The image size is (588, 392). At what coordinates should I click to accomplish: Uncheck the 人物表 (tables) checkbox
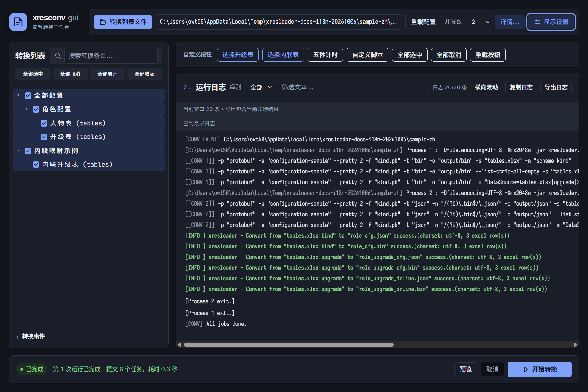click(44, 123)
